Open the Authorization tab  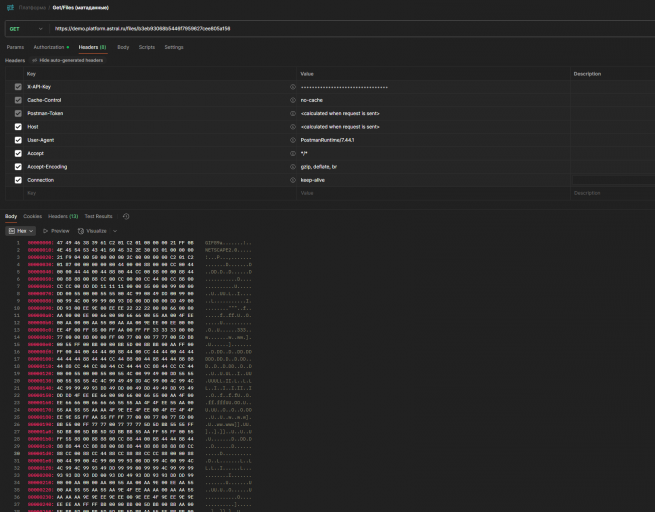point(51,47)
